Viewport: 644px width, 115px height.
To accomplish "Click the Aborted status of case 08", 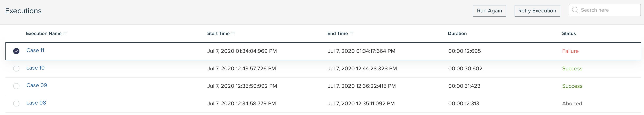I will click(572, 104).
